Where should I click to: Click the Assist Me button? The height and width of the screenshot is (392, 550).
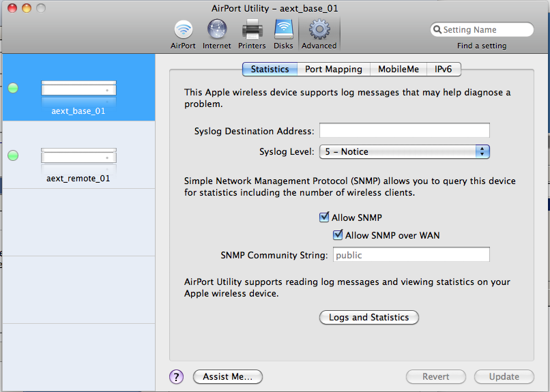pos(228,376)
